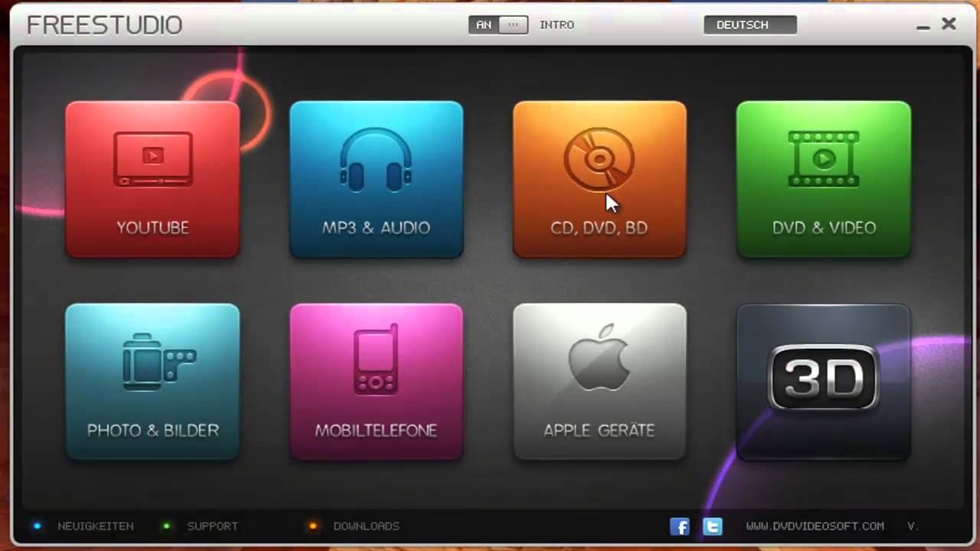This screenshot has width=980, height=551.
Task: Toggle the intro AN switch
Action: click(x=498, y=24)
